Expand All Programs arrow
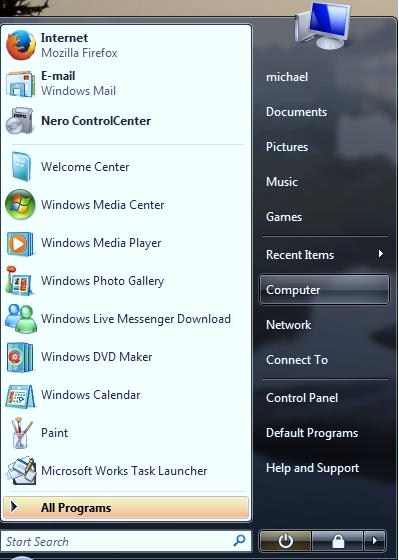 tap(14, 506)
